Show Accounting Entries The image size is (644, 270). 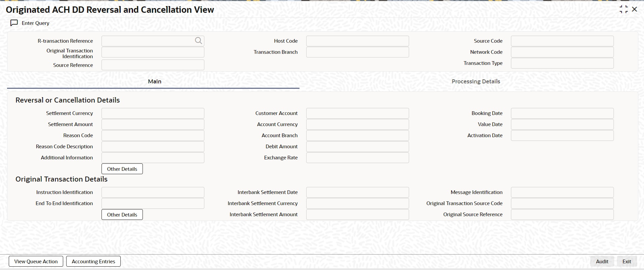tap(93, 261)
